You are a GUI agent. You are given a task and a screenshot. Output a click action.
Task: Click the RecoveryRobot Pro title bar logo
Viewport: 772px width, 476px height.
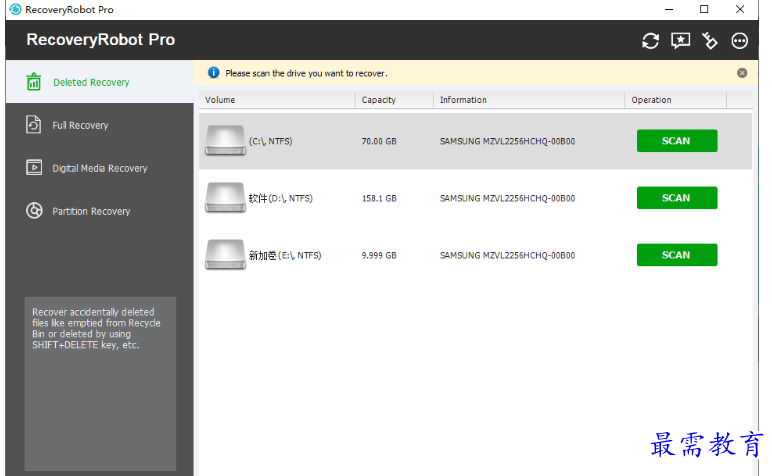(x=16, y=9)
